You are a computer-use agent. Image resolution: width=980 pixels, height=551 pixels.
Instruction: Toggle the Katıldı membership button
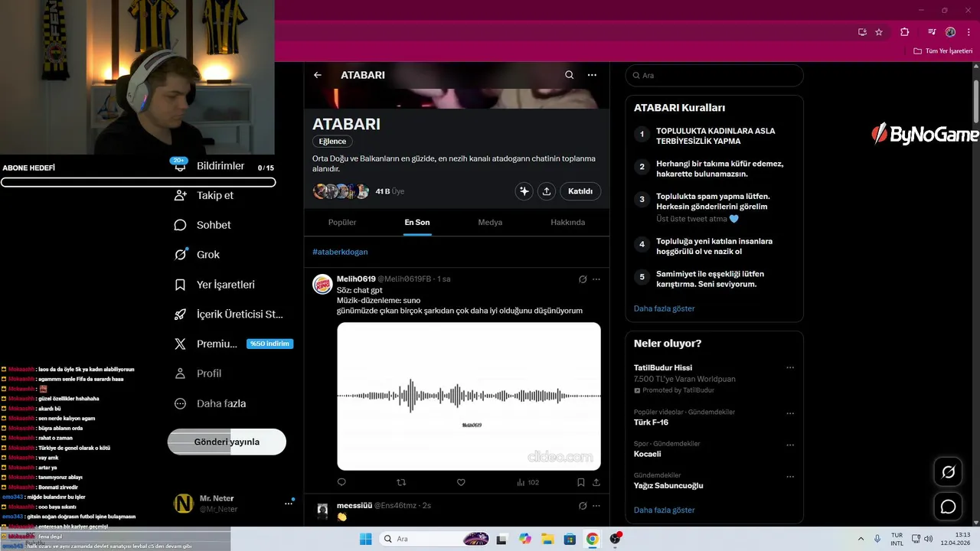pos(580,191)
